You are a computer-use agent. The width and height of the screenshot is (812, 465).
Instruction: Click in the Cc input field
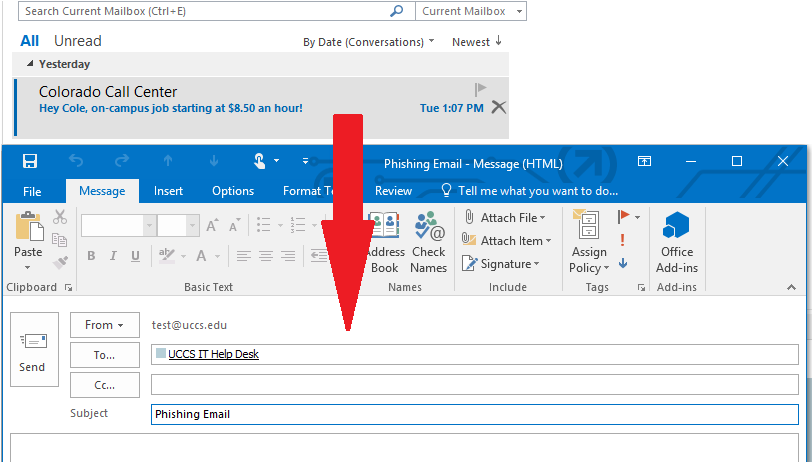(x=475, y=385)
